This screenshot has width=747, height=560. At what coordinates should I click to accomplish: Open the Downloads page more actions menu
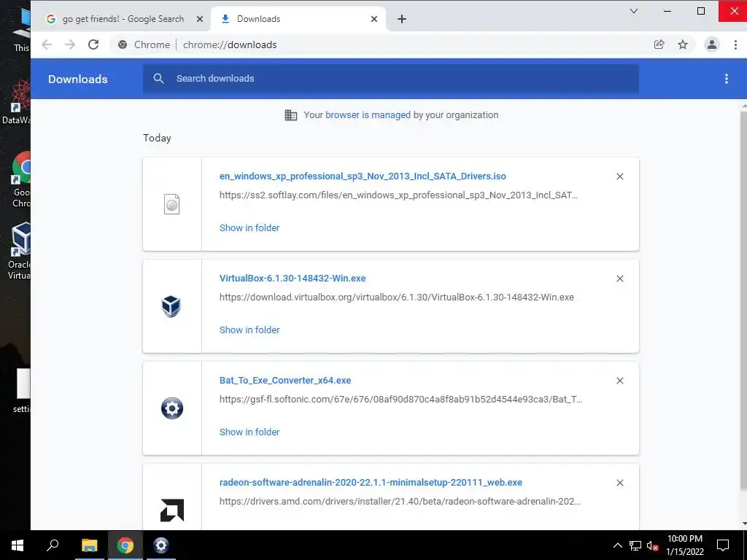(726, 79)
